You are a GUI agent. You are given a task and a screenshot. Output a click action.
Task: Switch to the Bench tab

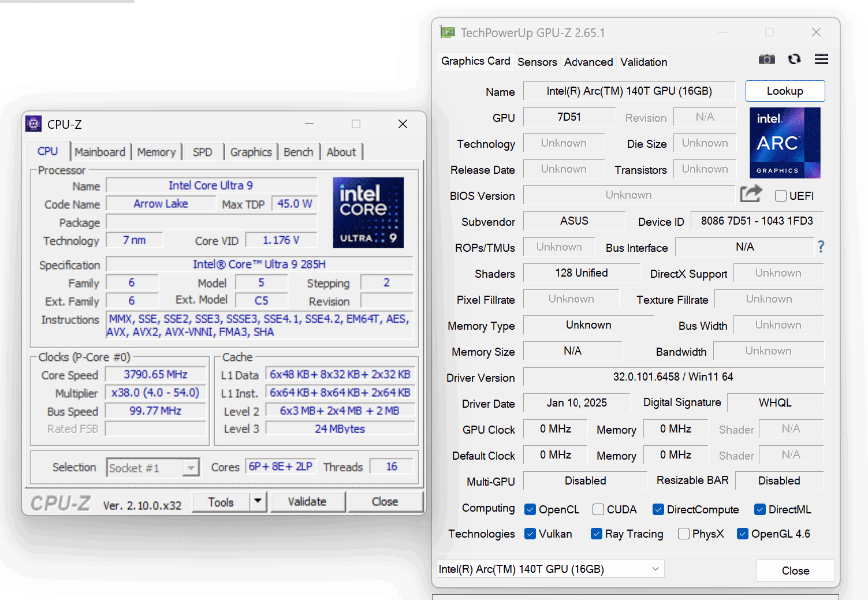point(299,152)
